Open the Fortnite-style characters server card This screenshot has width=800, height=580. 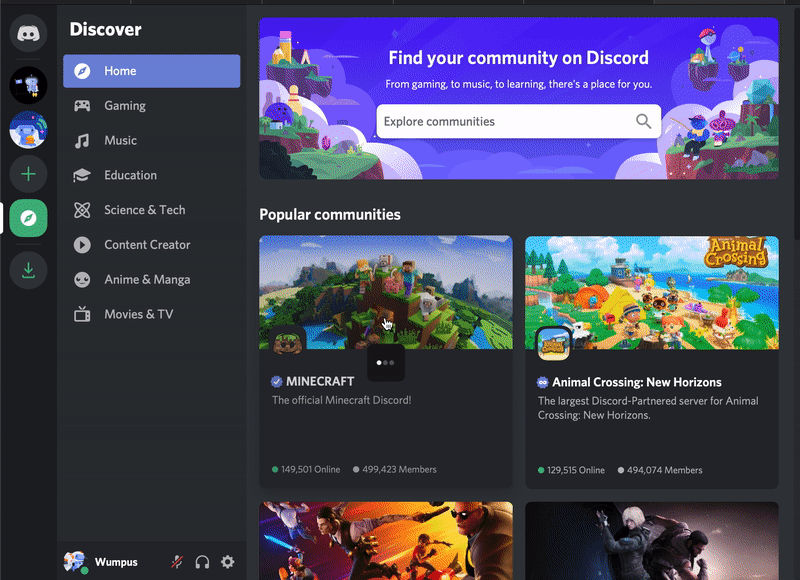pyautogui.click(x=386, y=541)
